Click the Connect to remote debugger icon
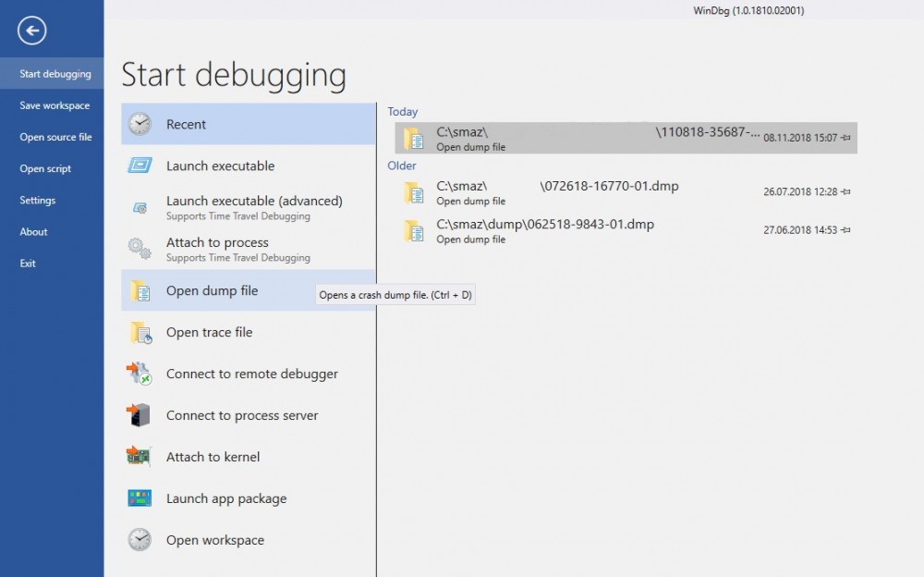The height and width of the screenshot is (577, 924). coord(140,374)
